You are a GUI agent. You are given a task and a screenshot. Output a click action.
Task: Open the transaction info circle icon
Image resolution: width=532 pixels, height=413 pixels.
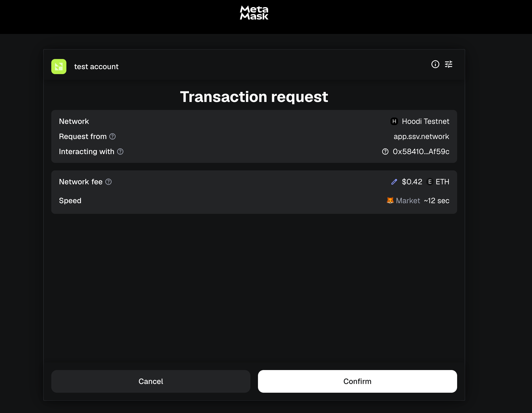coord(435,64)
